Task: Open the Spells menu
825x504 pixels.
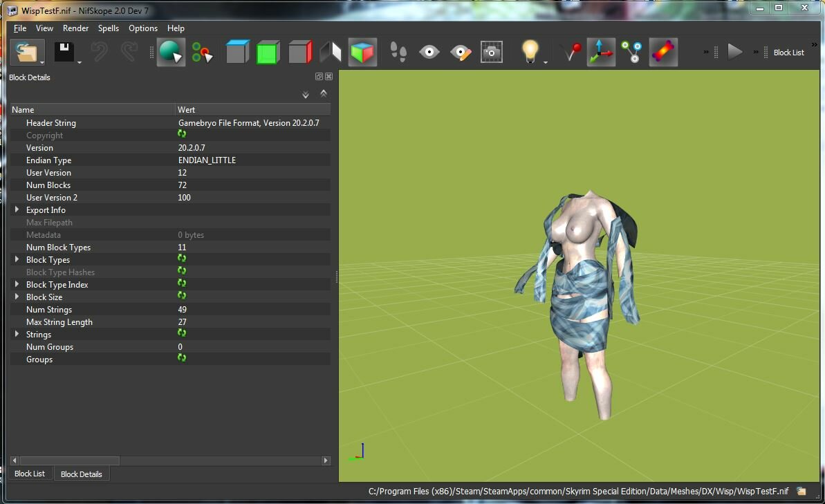Action: pos(109,28)
